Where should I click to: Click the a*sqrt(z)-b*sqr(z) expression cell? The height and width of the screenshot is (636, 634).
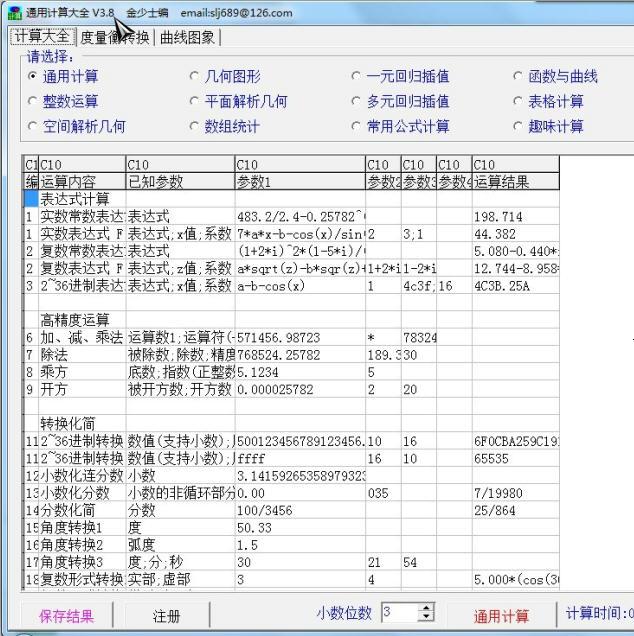(x=300, y=268)
